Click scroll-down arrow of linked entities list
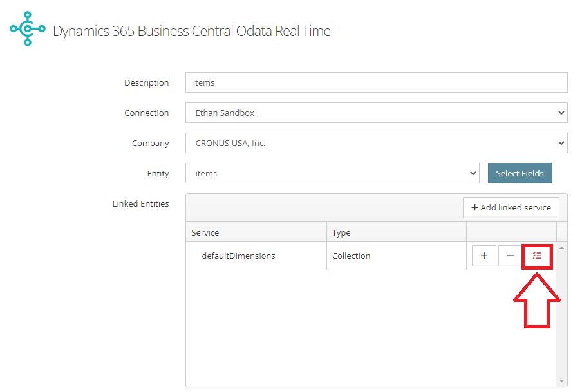The height and width of the screenshot is (392, 573). pyautogui.click(x=561, y=382)
